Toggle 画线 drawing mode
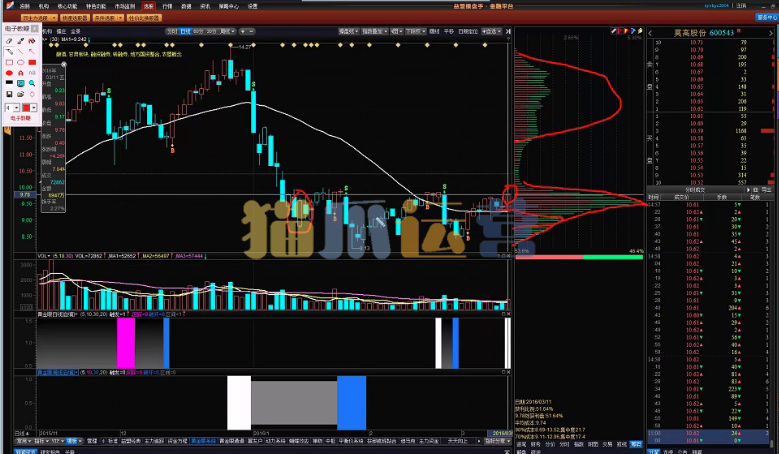The width and height of the screenshot is (779, 454). 435,31
